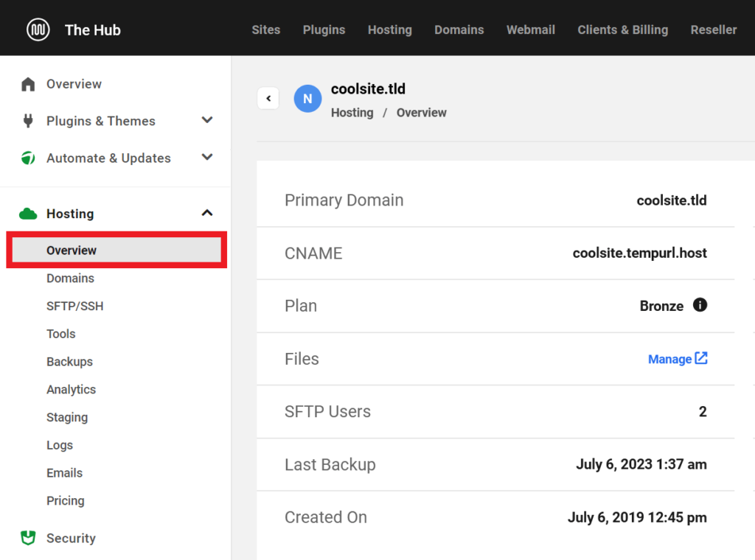
Task: Click the CNAME label
Action: [313, 253]
